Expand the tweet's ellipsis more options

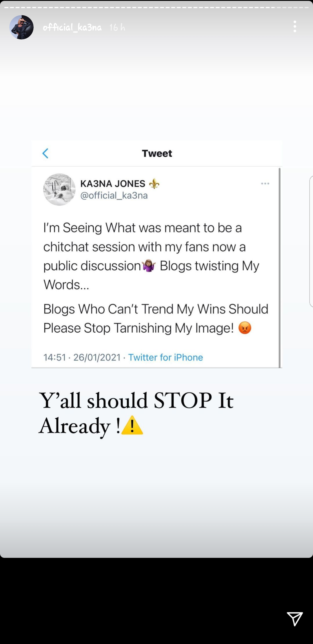point(265,184)
